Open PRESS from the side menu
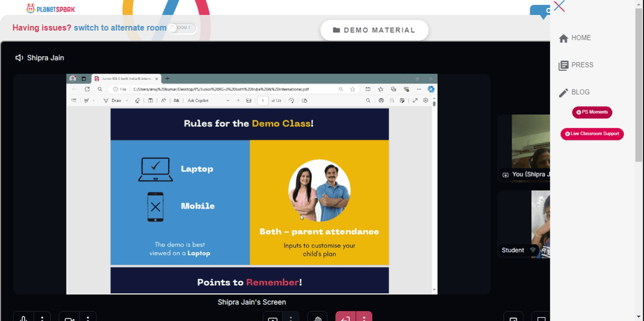This screenshot has width=644, height=321. pos(576,65)
